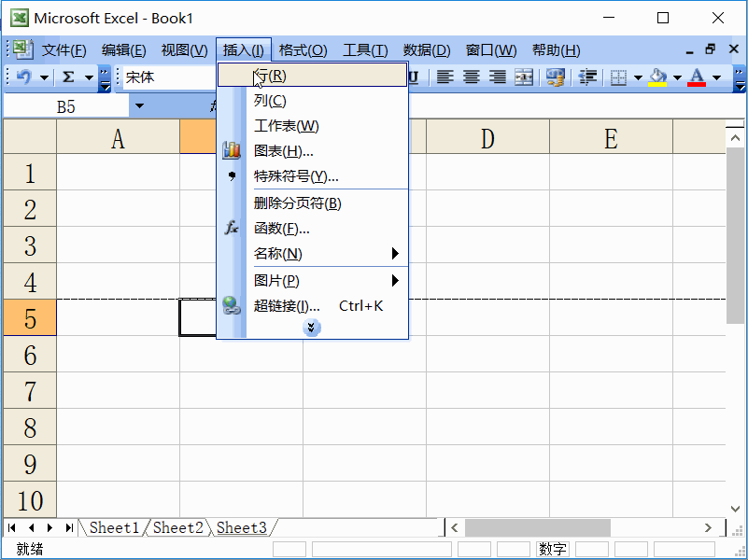This screenshot has height=560, width=748.
Task: Click the Merge and Center icon
Action: tap(524, 77)
